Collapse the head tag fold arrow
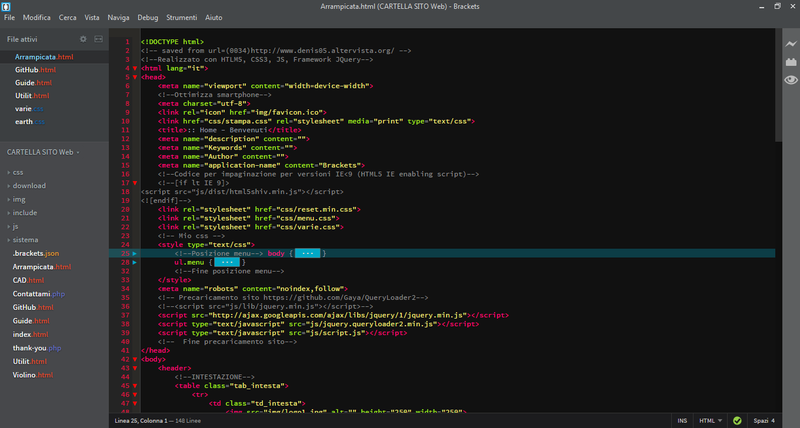800x428 pixels. (133, 76)
